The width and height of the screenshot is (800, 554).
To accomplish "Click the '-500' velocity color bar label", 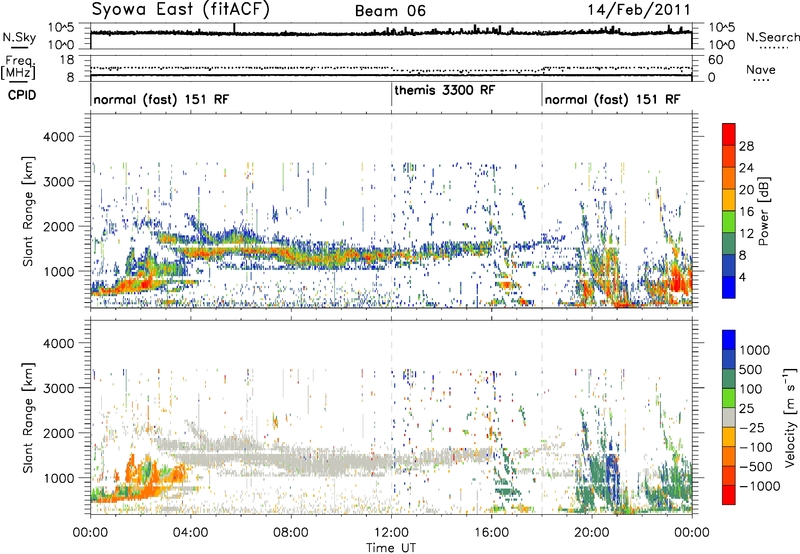I will click(x=756, y=466).
